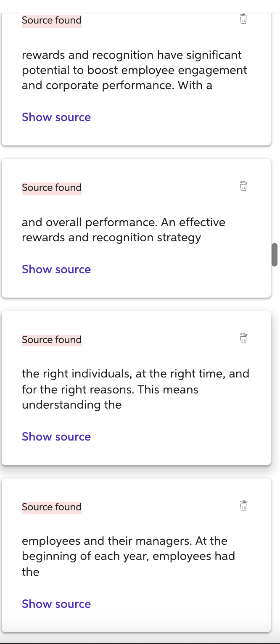
Task: Click the card containing understanding the text
Action: pos(135,389)
